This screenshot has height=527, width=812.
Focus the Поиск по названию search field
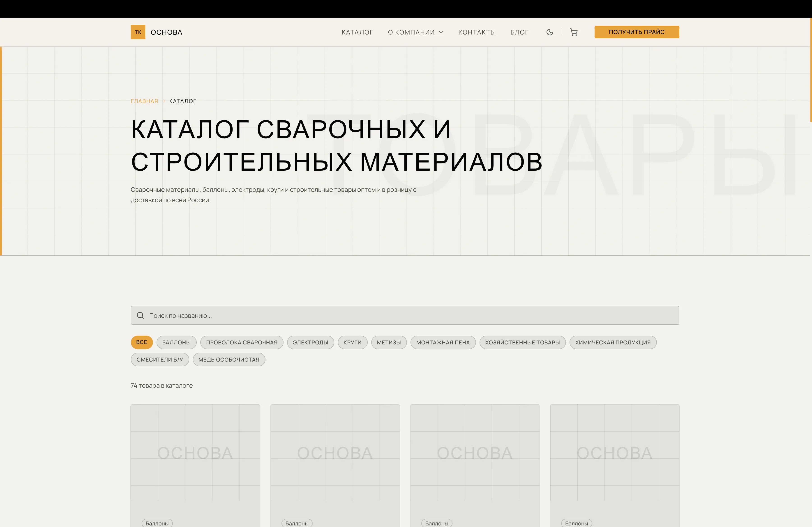405,316
